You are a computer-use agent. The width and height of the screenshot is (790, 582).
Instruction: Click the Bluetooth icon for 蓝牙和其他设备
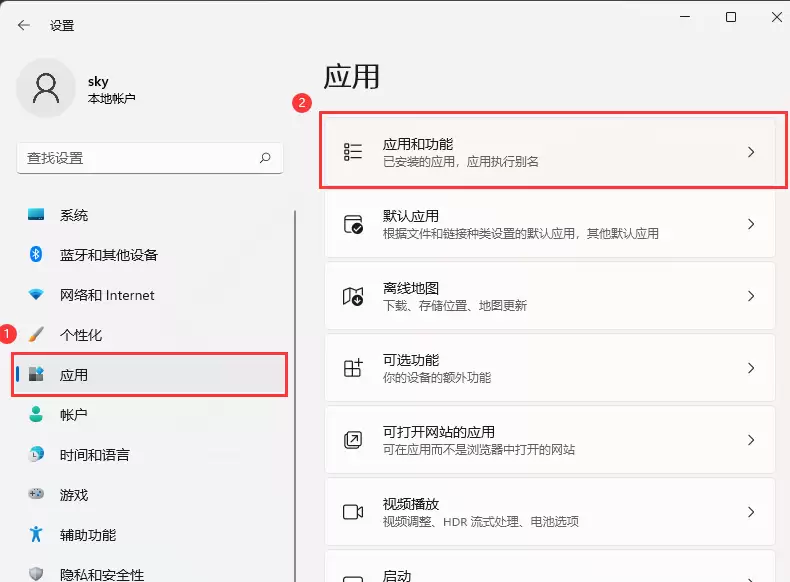pyautogui.click(x=36, y=254)
